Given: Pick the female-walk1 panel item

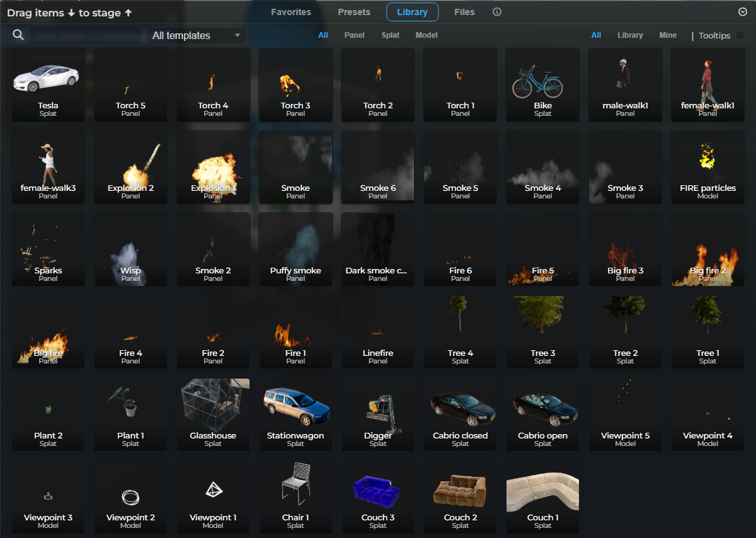Looking at the screenshot, I should pos(708,84).
